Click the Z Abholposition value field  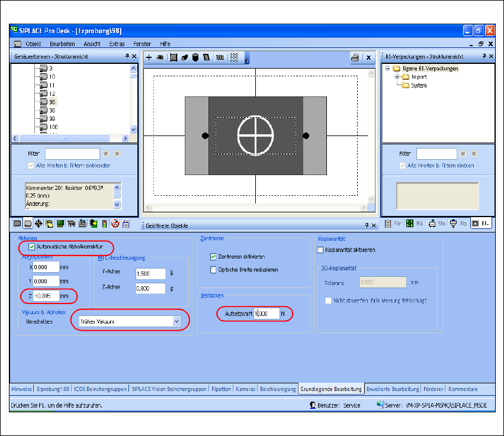coord(46,295)
